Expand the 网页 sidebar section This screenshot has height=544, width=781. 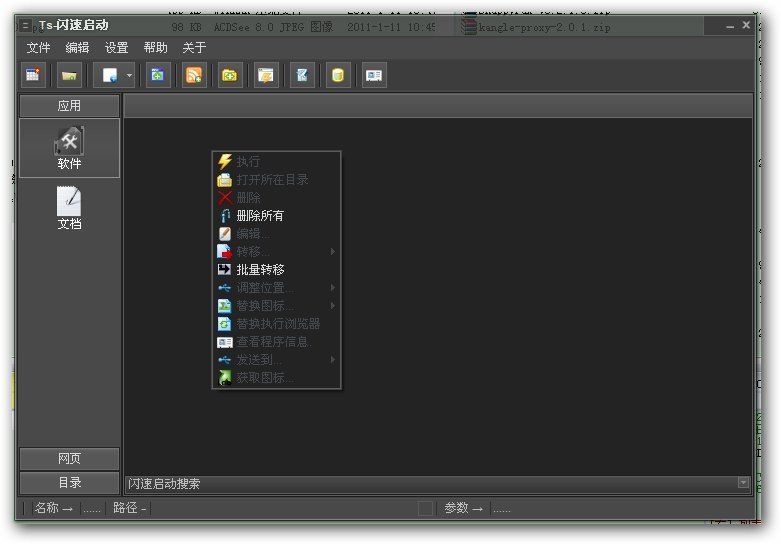pos(69,458)
